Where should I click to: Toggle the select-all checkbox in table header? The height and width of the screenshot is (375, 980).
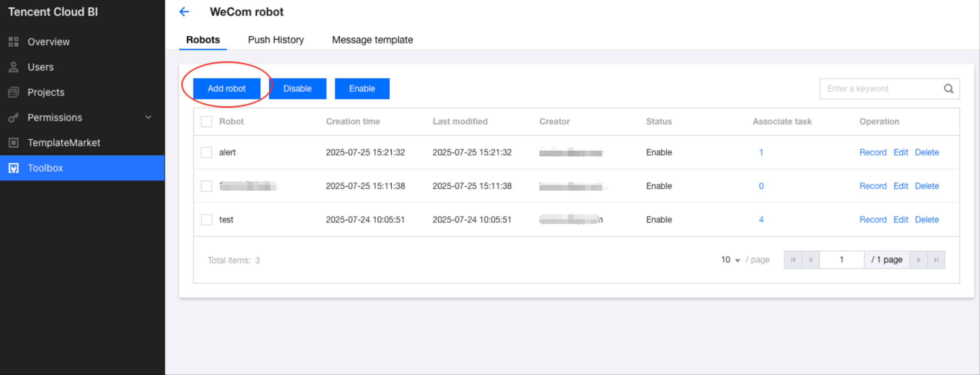[206, 122]
